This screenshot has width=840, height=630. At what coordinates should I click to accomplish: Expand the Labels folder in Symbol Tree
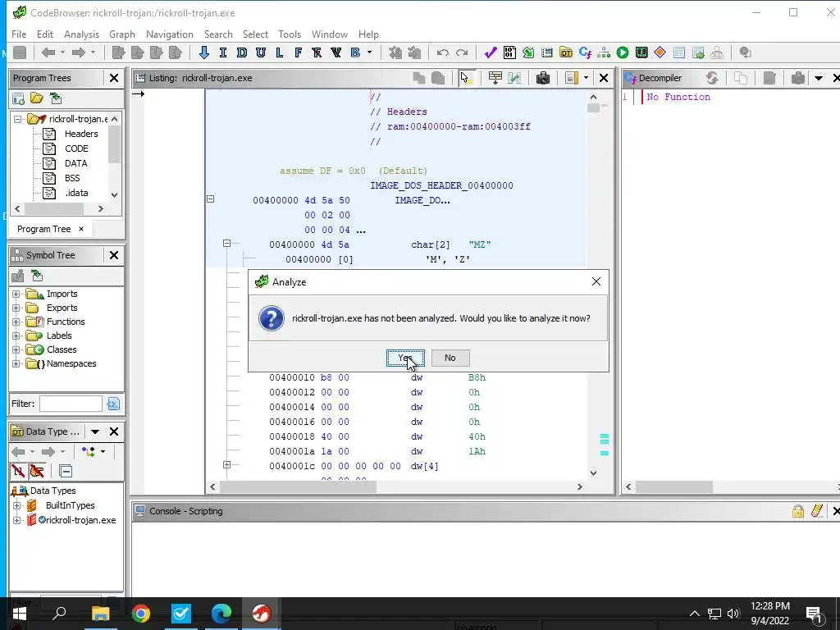click(16, 336)
